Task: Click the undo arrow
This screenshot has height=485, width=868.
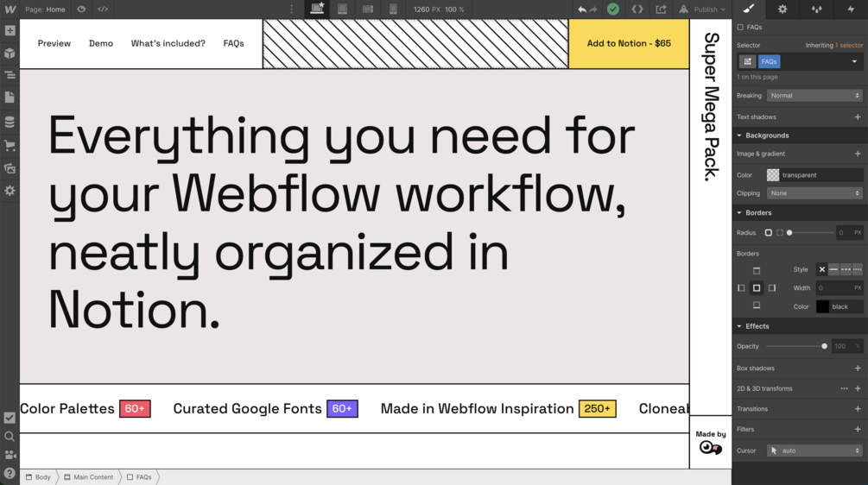Action: (x=582, y=9)
